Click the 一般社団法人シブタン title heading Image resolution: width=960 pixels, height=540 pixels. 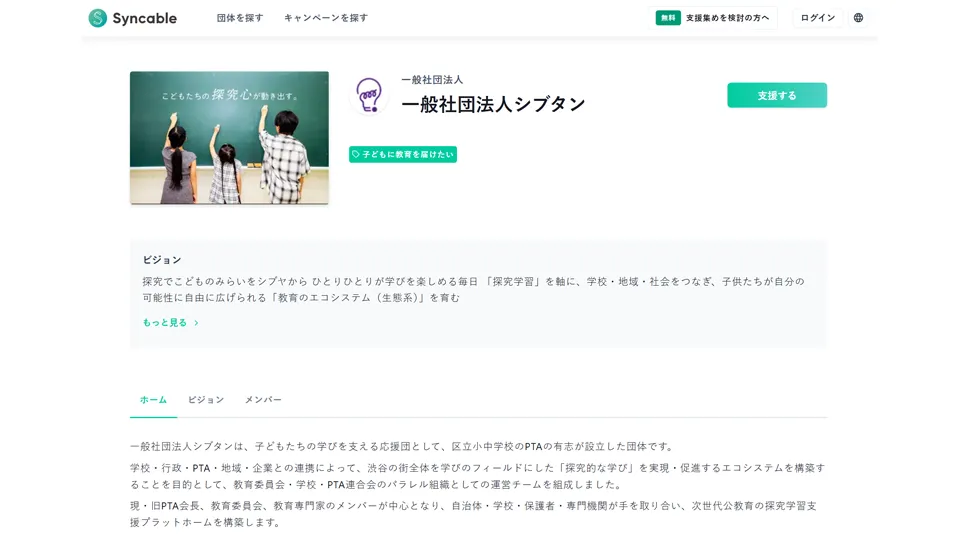click(493, 104)
